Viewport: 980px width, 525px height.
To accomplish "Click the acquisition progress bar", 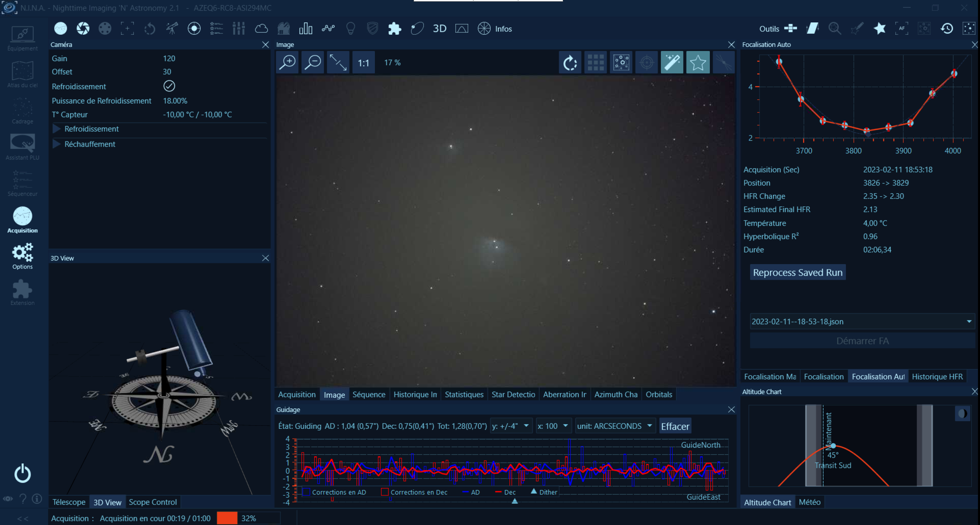I will coord(248,518).
